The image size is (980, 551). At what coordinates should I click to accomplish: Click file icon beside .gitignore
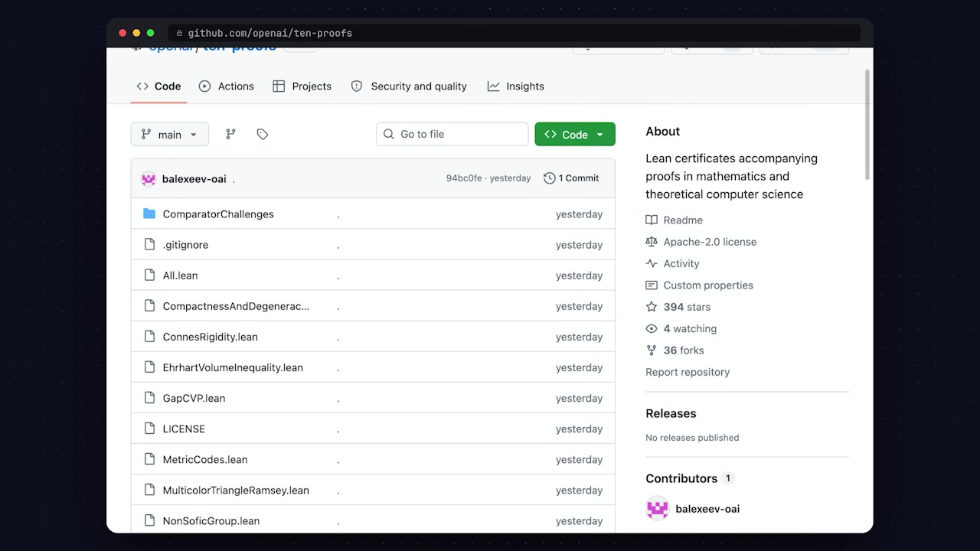click(149, 244)
